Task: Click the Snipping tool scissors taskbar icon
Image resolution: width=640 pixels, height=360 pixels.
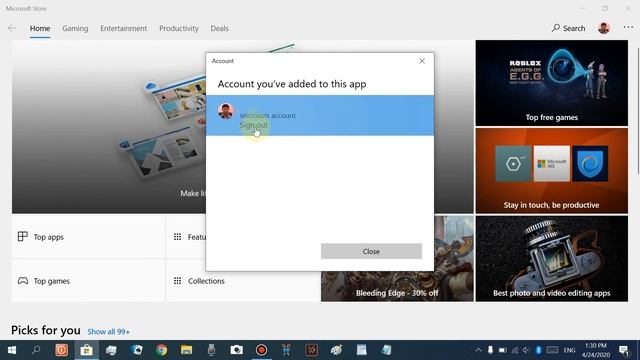Action: pos(286,350)
